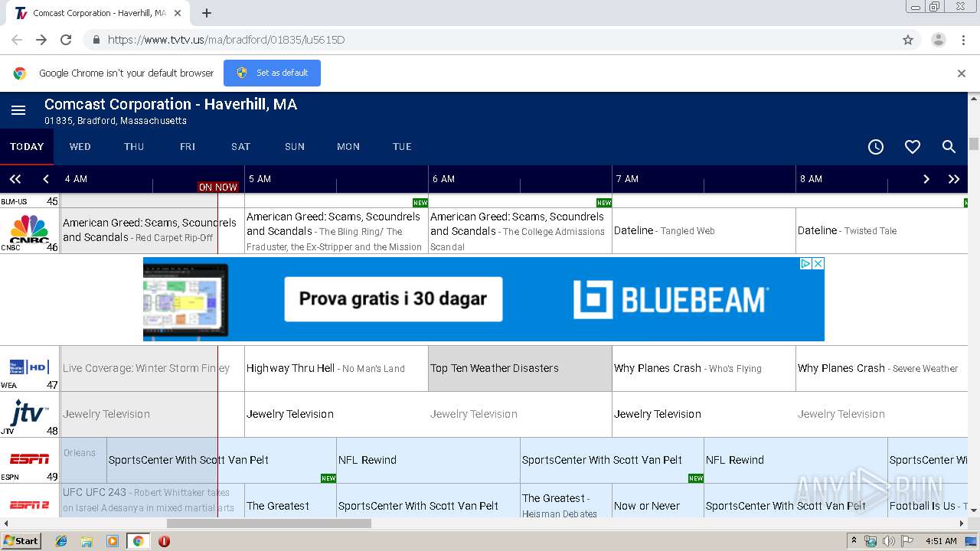This screenshot has width=980, height=551.
Task: Switch to the SAT day tab
Action: click(x=241, y=147)
